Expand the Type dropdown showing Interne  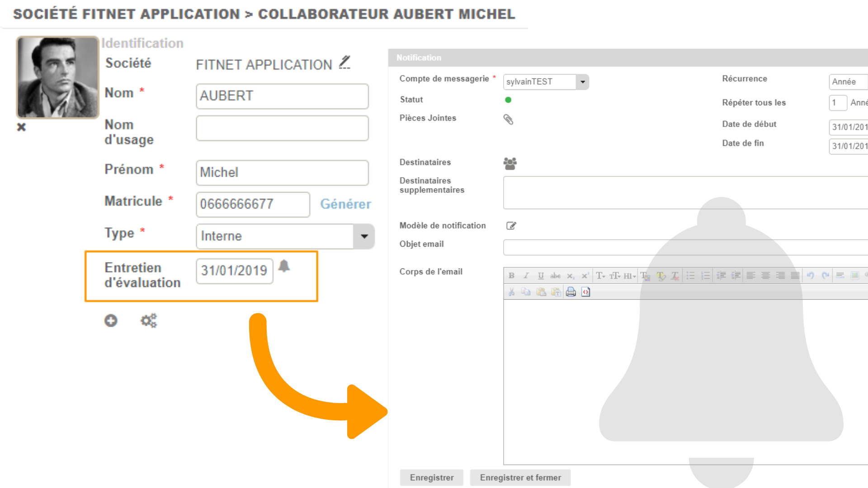point(364,236)
